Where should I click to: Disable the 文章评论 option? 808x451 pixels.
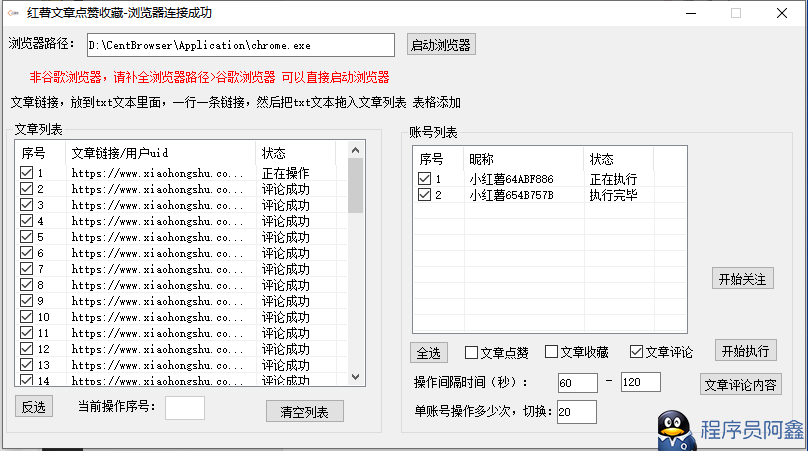click(x=636, y=352)
